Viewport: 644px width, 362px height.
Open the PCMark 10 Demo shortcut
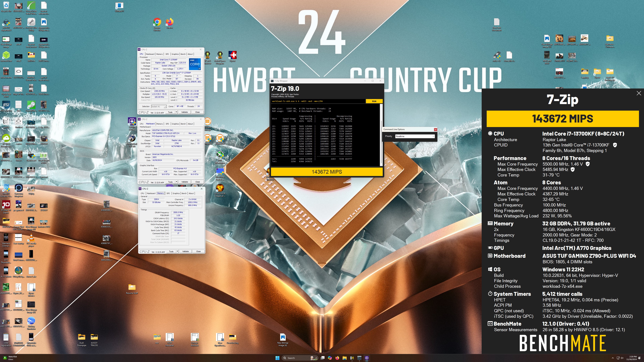(x=6, y=207)
